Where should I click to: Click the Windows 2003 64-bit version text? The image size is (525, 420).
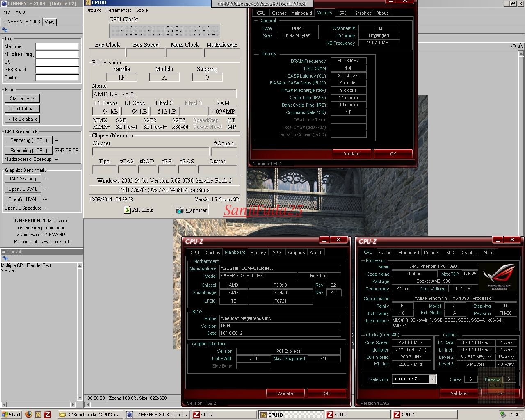tap(164, 180)
